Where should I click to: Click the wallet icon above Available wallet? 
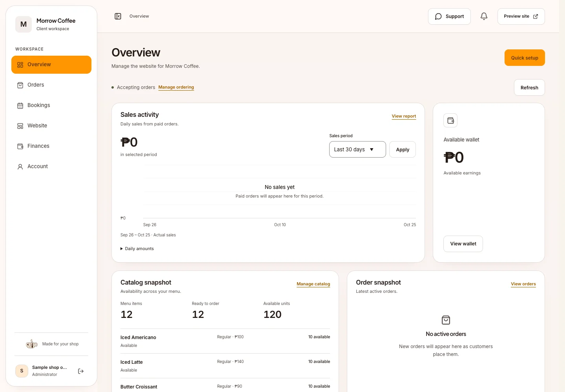coord(450,120)
